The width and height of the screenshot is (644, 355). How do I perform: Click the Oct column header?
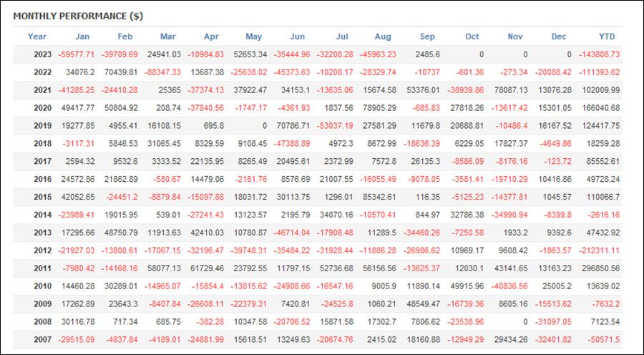(472, 37)
